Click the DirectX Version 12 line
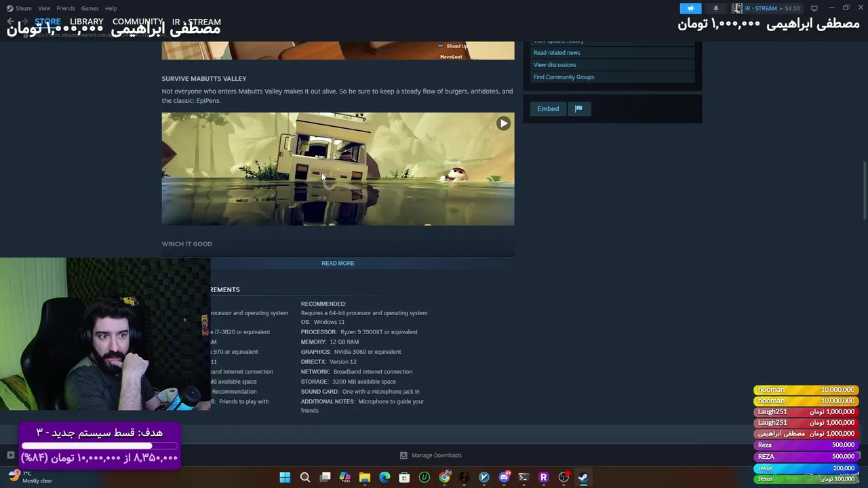868x488 pixels. point(328,362)
